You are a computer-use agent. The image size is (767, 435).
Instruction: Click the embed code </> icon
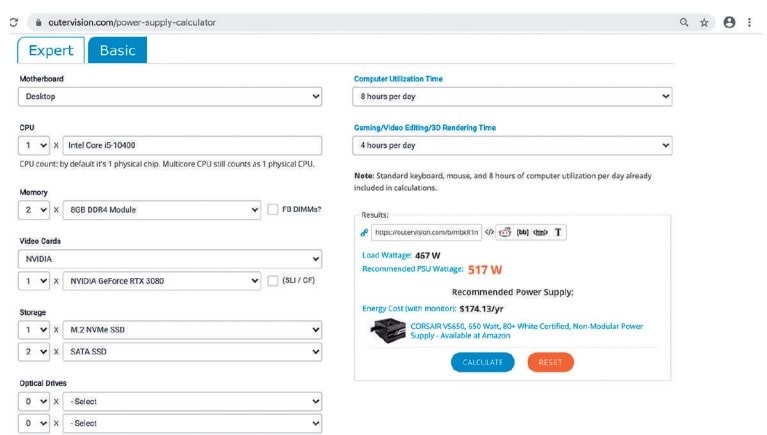tap(490, 232)
